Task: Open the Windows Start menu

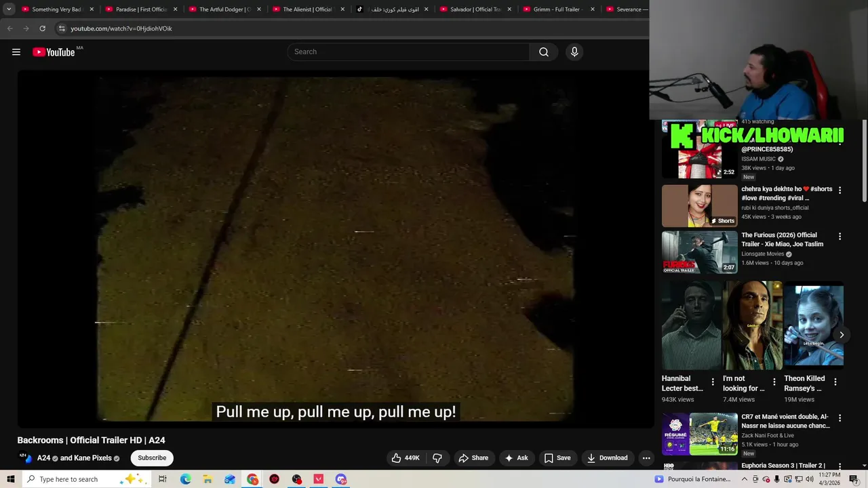Action: pos(10,479)
